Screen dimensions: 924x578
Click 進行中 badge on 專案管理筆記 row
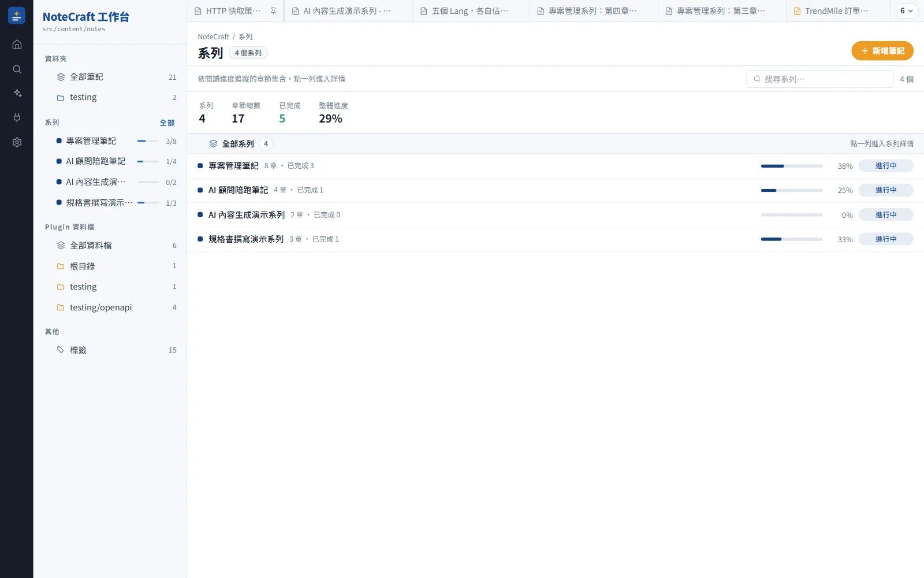[x=886, y=166]
